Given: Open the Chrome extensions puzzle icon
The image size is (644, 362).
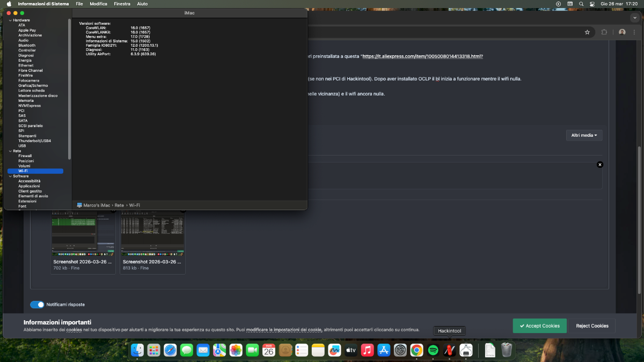Looking at the screenshot, I should (x=604, y=32).
